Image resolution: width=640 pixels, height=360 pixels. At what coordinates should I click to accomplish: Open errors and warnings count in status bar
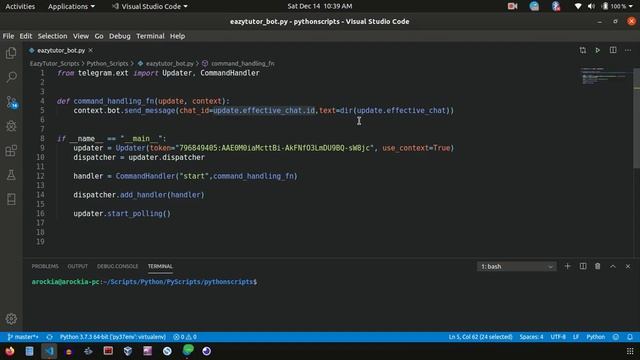click(185, 337)
